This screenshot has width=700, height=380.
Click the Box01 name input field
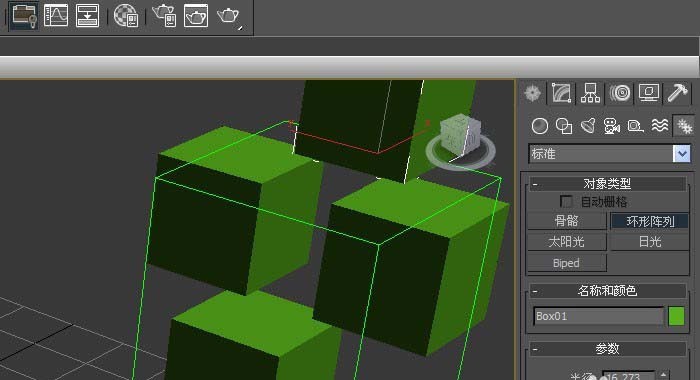tap(599, 316)
